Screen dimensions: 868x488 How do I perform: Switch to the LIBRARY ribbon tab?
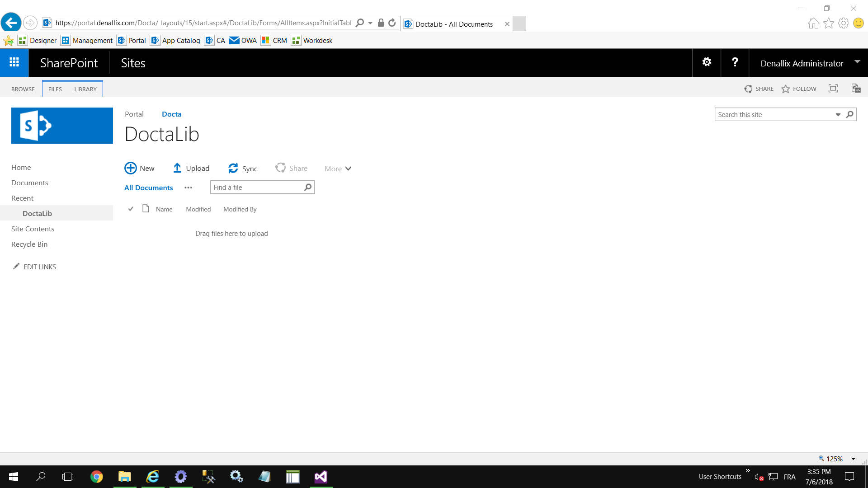[85, 89]
